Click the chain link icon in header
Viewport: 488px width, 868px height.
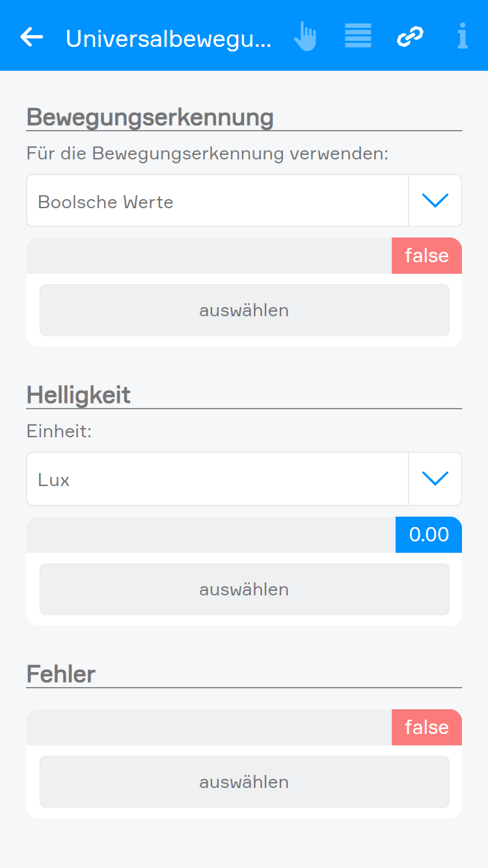click(410, 36)
